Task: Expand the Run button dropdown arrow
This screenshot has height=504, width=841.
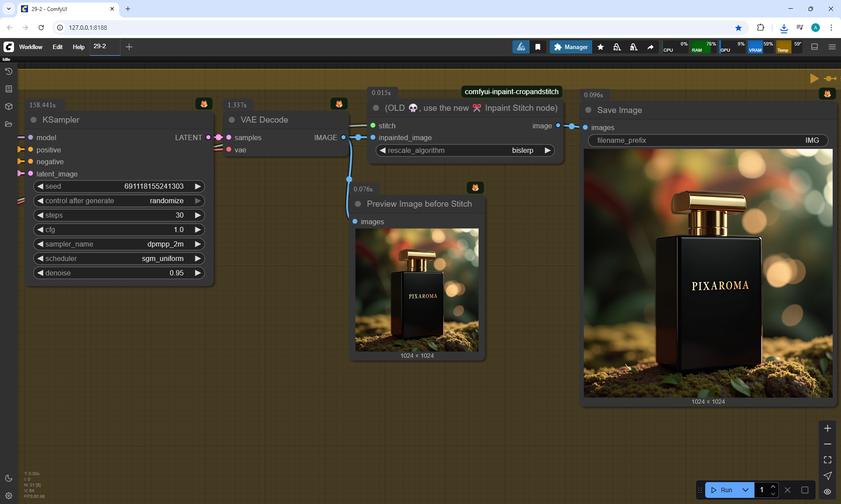Action: coord(746,490)
